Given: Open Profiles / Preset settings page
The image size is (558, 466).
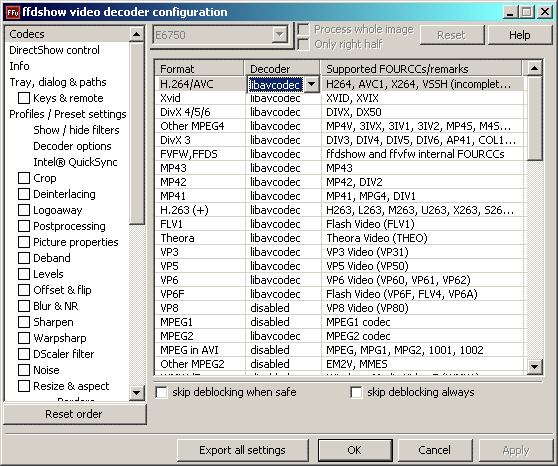Looking at the screenshot, I should point(68,114).
